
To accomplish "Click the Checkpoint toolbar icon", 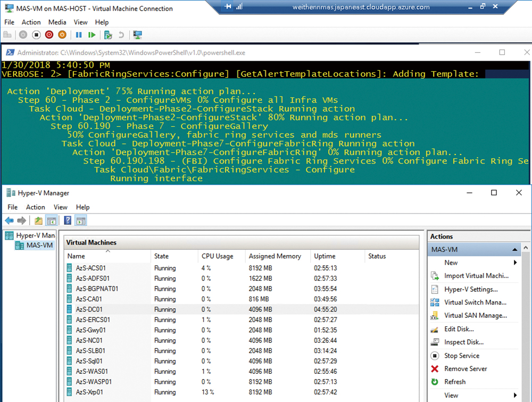I will pos(108,35).
